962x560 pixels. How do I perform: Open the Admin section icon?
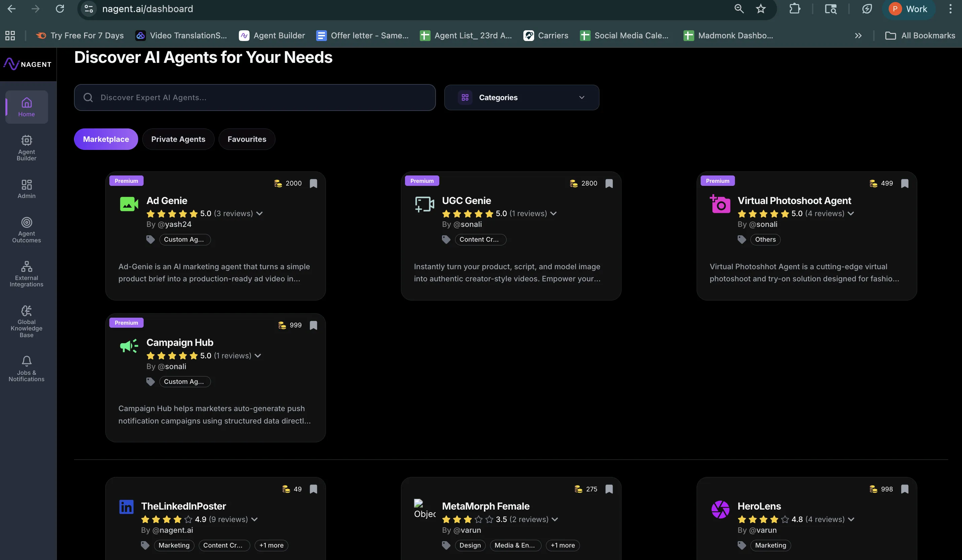[26, 185]
